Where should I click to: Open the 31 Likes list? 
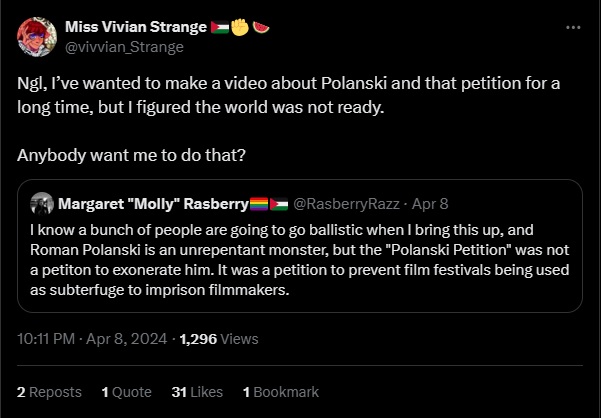click(x=196, y=392)
